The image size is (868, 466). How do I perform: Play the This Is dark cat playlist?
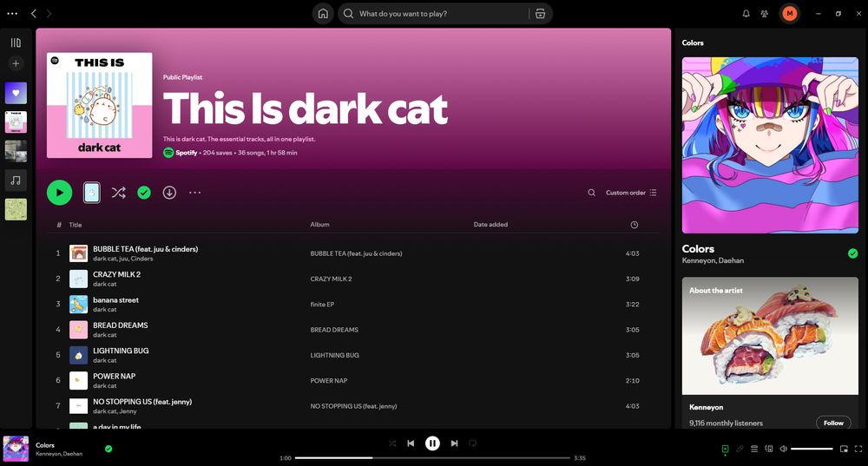pyautogui.click(x=59, y=193)
